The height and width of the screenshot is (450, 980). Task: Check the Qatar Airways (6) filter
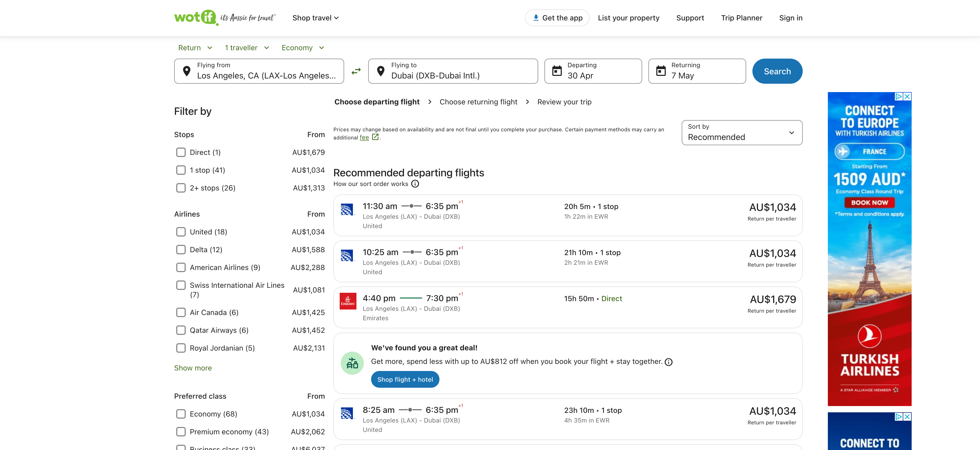point(181,330)
